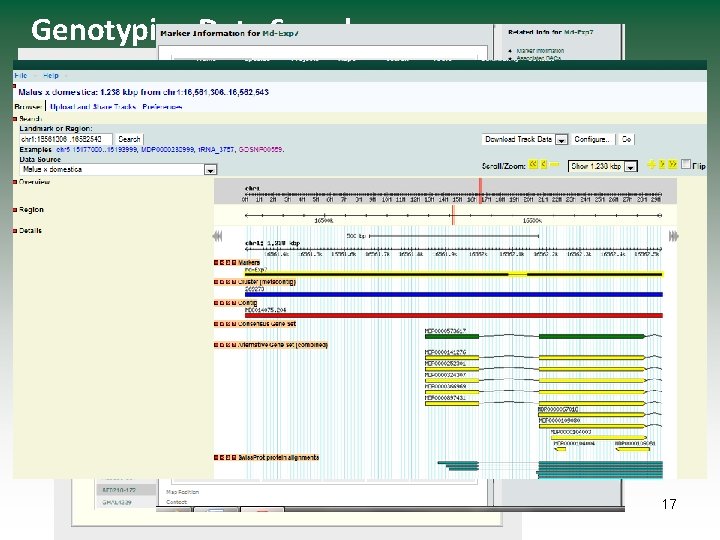Click Md-Exp7 link in Marker Information window

281,33
